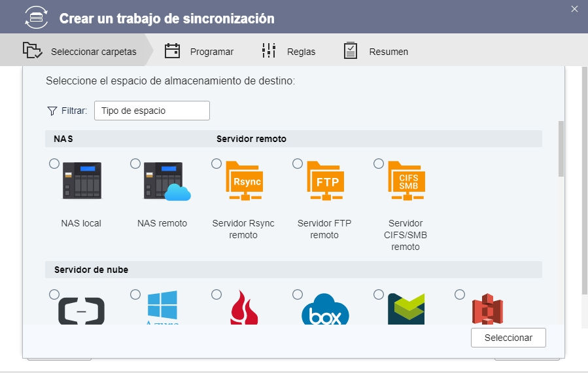Click the FTP server folder icon
Screen dimensions: 588x373
coord(325,181)
